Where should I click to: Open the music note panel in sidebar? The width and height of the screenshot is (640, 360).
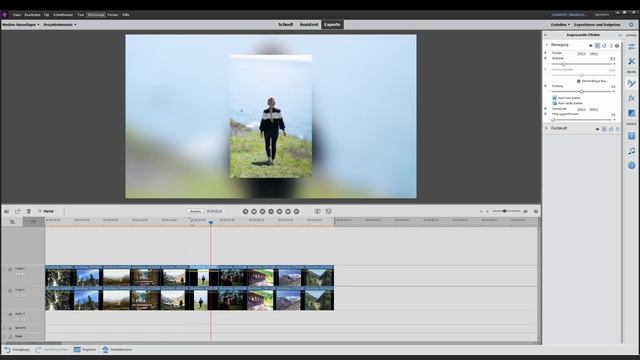(x=631, y=151)
